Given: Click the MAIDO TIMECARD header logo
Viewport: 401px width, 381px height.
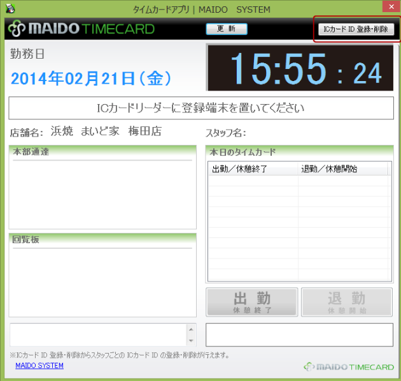Looking at the screenshot, I should click(81, 29).
